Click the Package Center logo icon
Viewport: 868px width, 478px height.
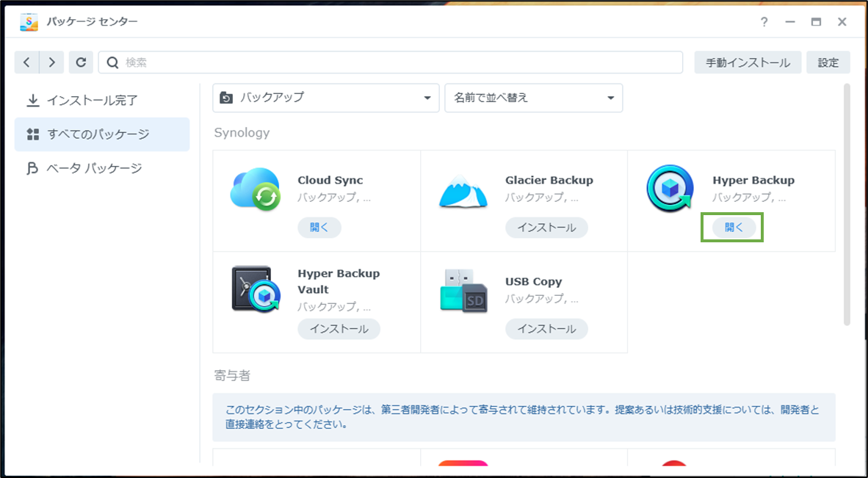(x=29, y=22)
